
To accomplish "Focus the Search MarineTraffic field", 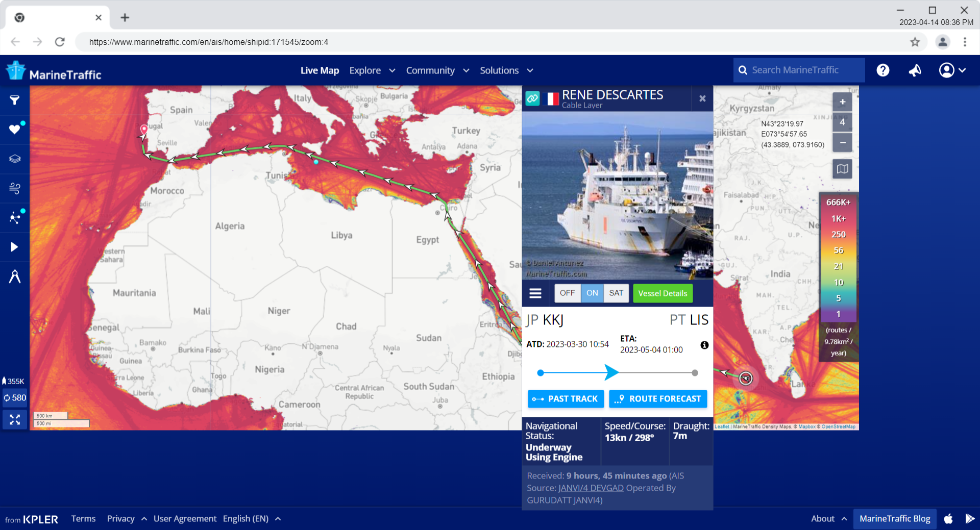I will coord(799,70).
